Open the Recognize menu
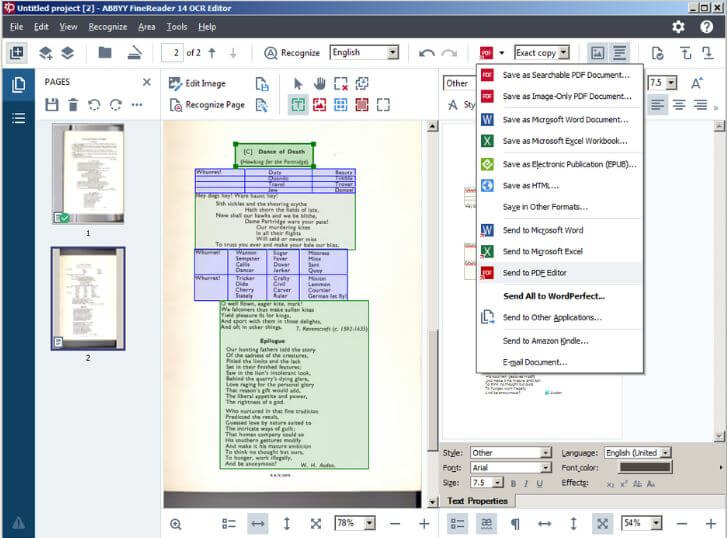Screen dimensions: 727x538 click(x=108, y=27)
